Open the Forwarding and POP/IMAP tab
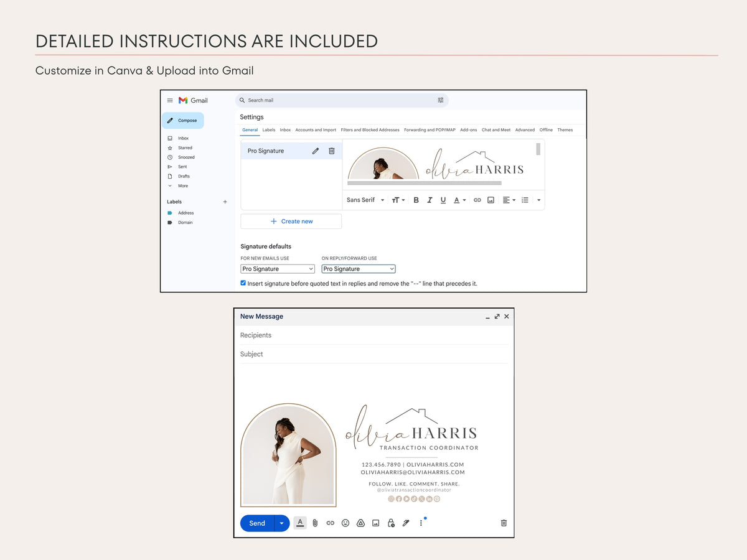The width and height of the screenshot is (747, 560). tap(430, 130)
